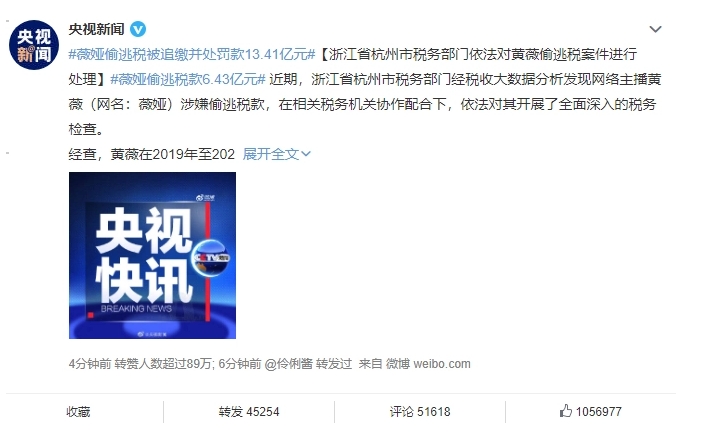This screenshot has width=709, height=440.
Task: Select 收藏 to bookmark the post
Action: point(78,412)
